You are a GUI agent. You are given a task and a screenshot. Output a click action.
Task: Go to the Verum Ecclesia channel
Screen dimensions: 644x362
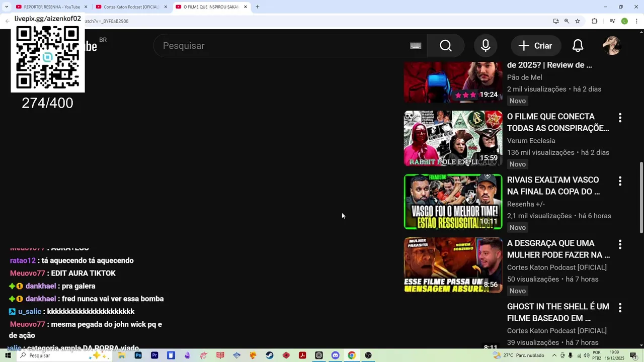[531, 141]
